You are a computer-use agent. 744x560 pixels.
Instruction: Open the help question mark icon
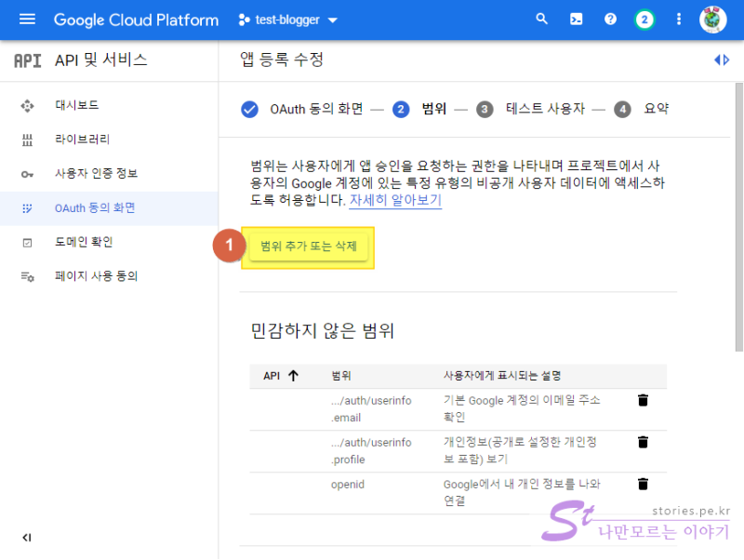point(610,20)
